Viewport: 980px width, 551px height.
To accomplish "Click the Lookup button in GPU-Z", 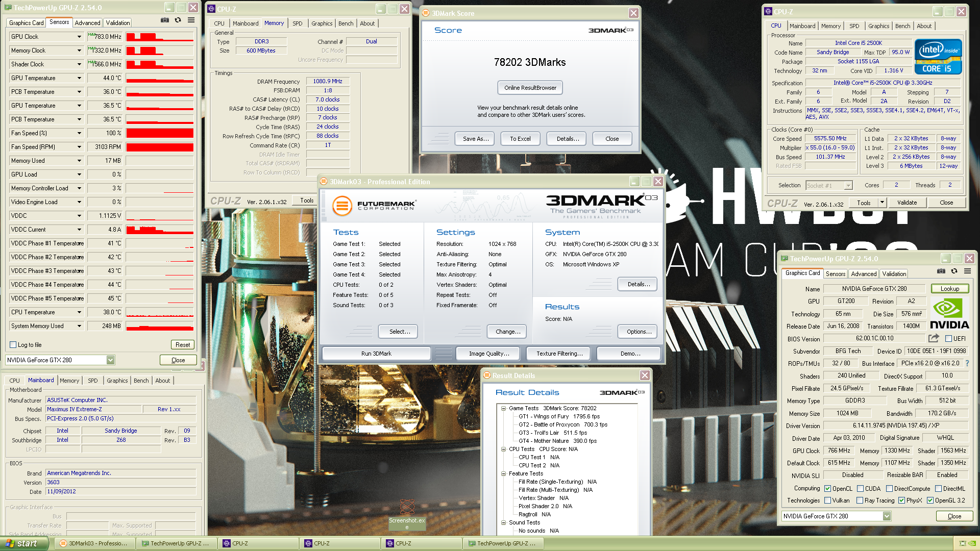I will tap(950, 289).
